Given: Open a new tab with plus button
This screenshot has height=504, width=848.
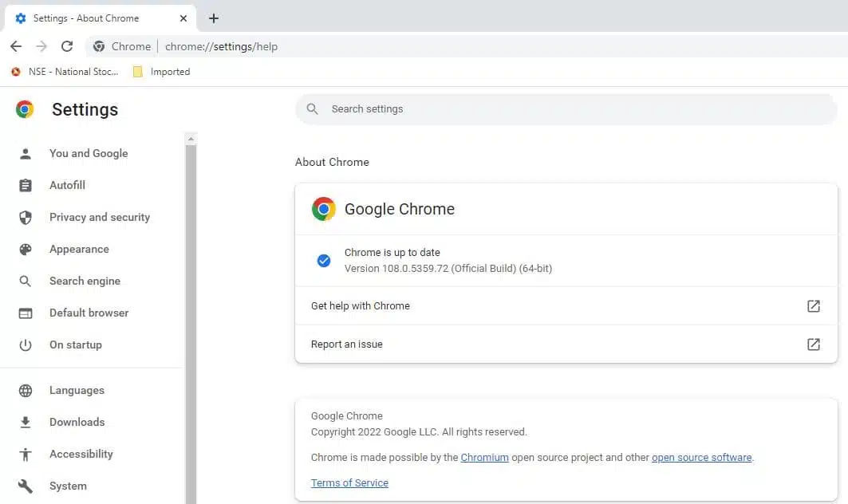Looking at the screenshot, I should pyautogui.click(x=214, y=18).
